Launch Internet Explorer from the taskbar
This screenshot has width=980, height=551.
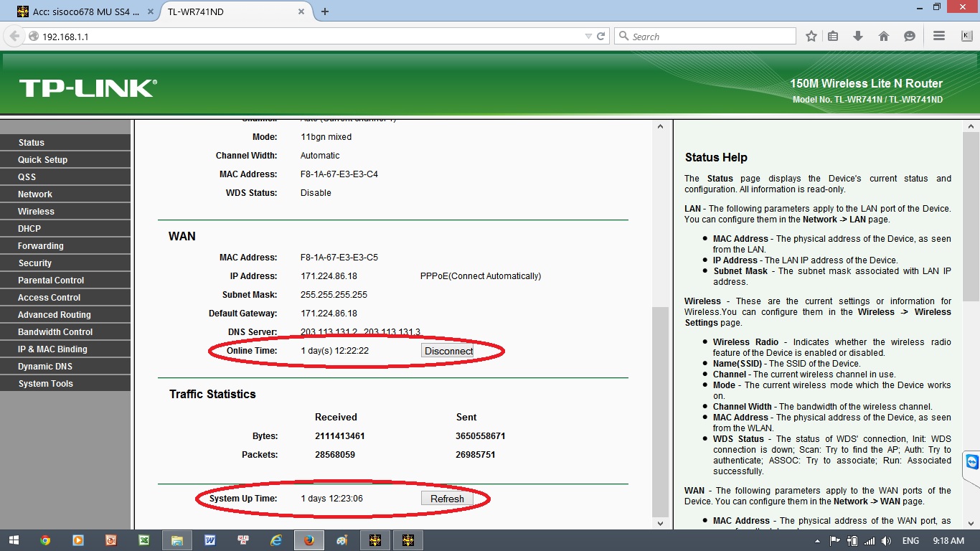(276, 540)
